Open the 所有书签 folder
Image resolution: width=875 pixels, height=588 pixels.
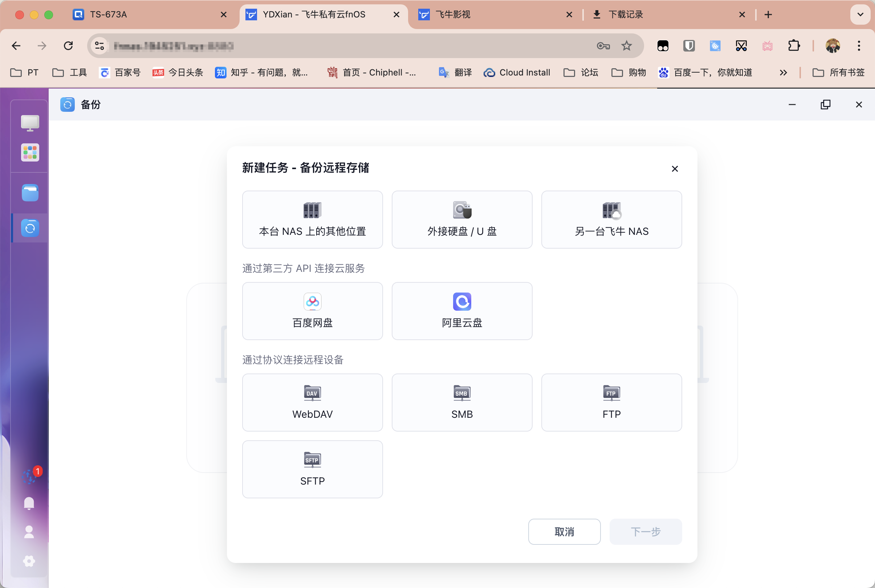click(839, 72)
